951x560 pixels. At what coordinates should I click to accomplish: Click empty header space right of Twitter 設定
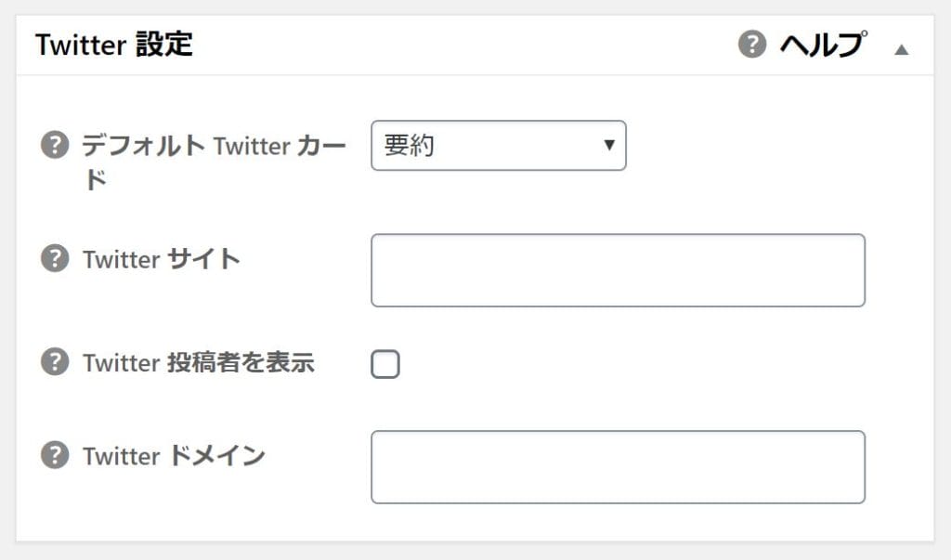pos(464,44)
